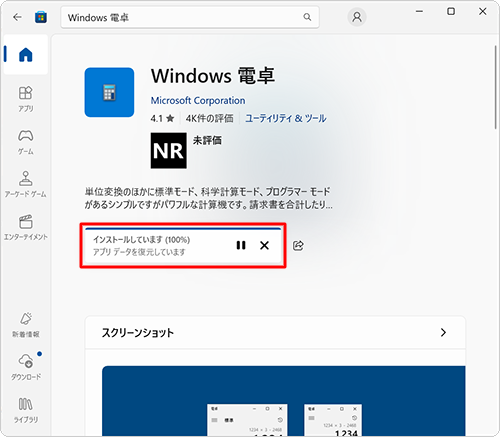Image resolution: width=500 pixels, height=437 pixels.
Task: Click the vertical scrollbar on the right
Action: click(496, 87)
